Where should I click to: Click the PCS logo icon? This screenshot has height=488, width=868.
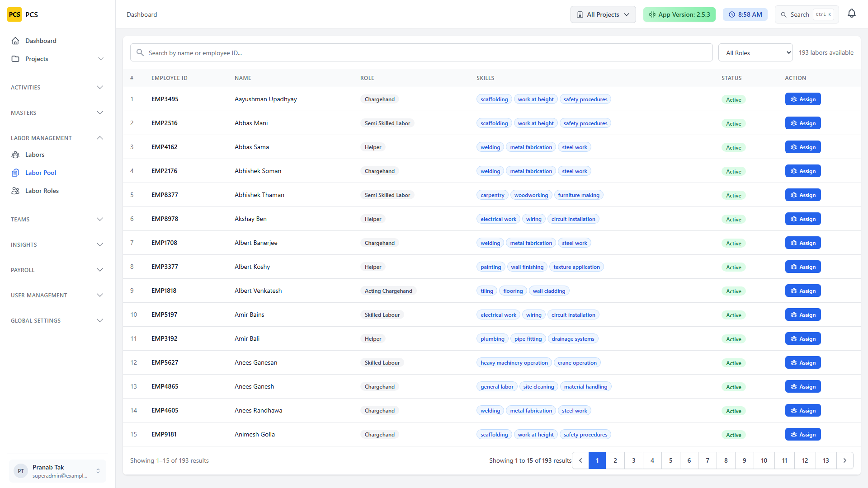click(14, 14)
